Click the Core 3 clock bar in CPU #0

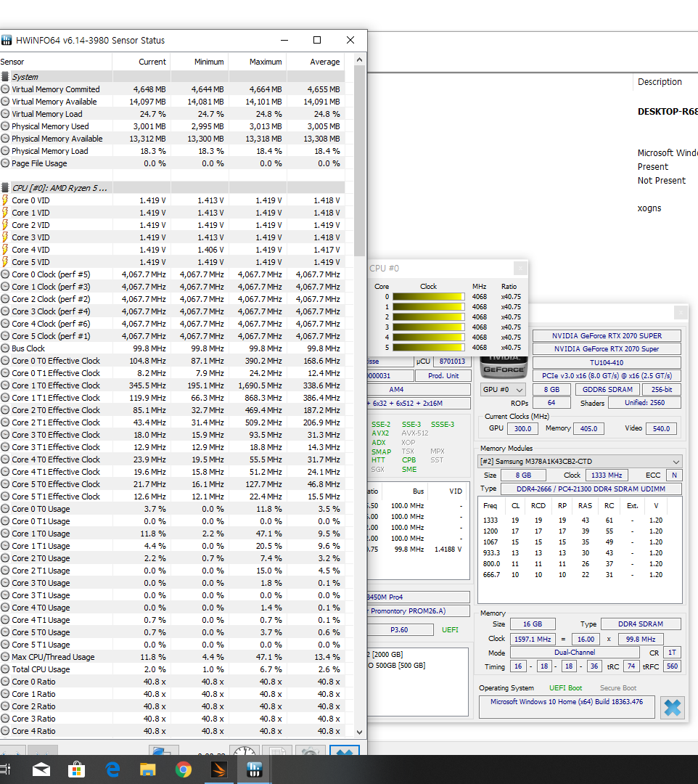click(x=429, y=327)
